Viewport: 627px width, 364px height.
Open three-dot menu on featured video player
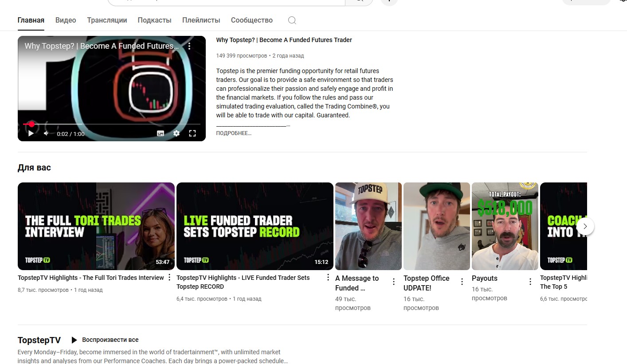click(189, 46)
